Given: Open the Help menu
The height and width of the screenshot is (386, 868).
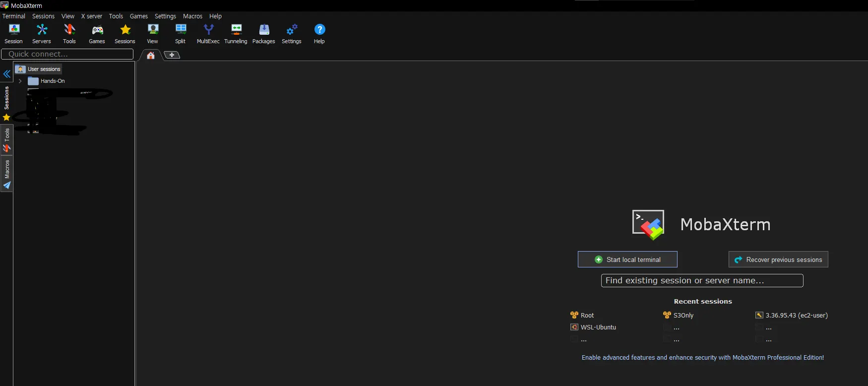Looking at the screenshot, I should click(215, 16).
